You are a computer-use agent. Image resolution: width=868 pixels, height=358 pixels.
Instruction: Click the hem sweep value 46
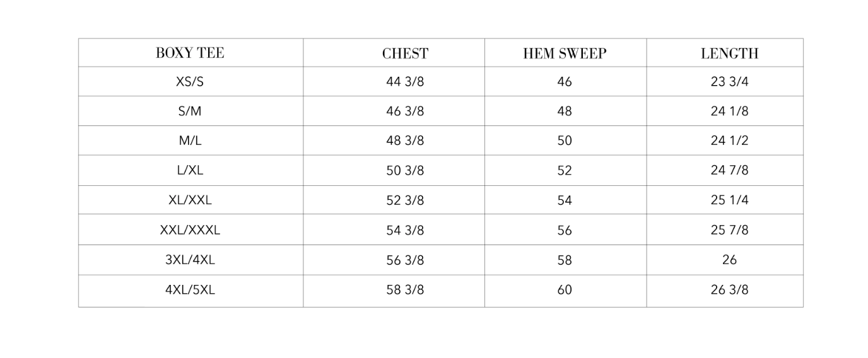(565, 82)
